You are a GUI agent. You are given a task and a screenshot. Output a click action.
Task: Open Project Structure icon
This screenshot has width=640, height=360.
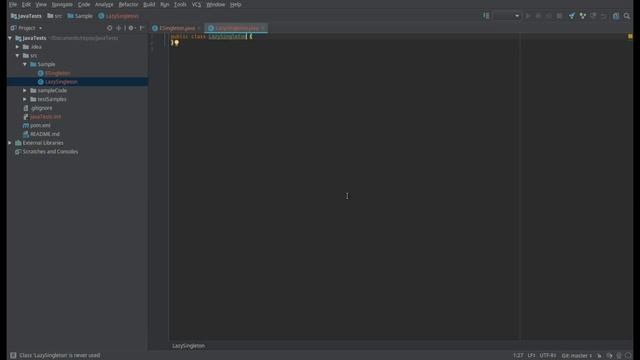616,16
